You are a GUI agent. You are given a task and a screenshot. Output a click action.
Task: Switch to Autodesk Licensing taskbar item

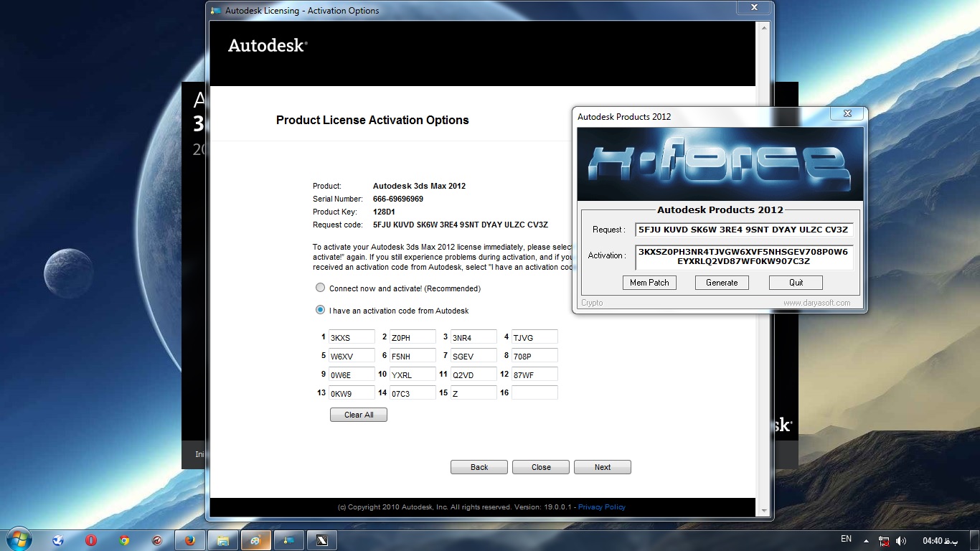coord(289,540)
